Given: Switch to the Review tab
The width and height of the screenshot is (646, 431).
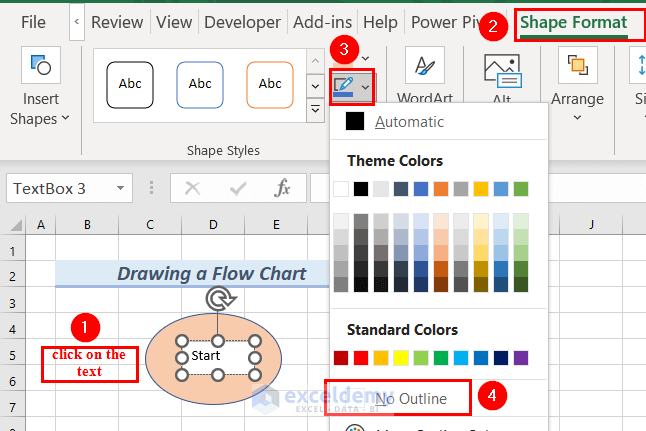Looking at the screenshot, I should pos(117,22).
